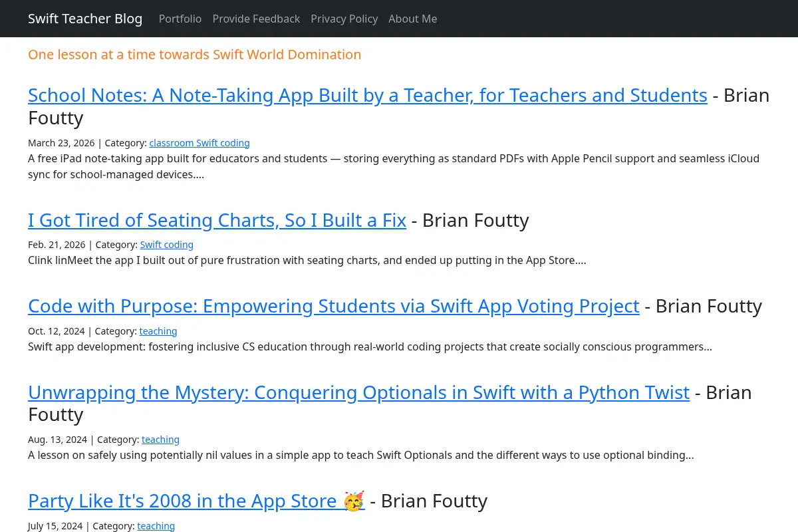This screenshot has width=798, height=532.
Task: Click the tagline 'One lesson at a time towards Swift World Domination'
Action: pos(195,55)
